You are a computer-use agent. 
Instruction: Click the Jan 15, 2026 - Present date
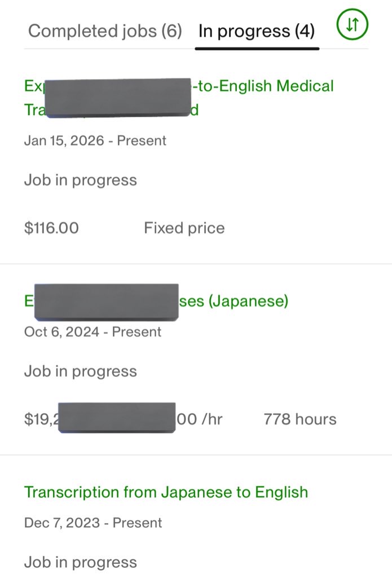tap(95, 141)
